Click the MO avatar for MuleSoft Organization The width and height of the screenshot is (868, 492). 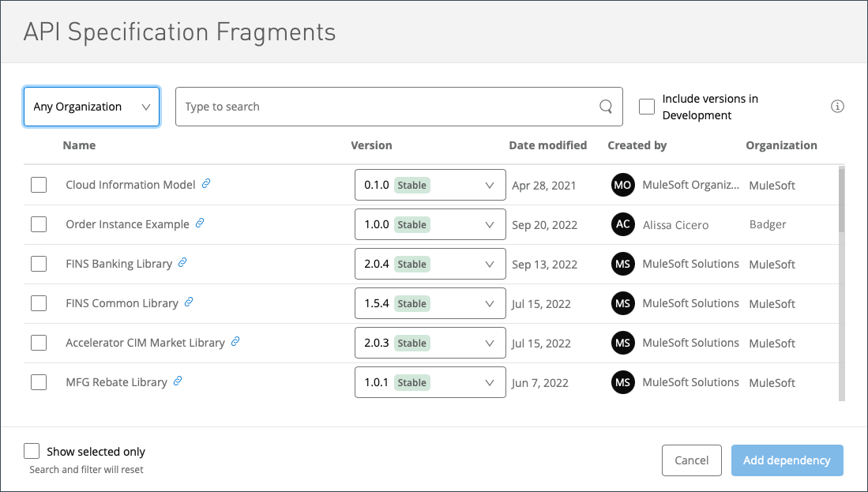pyautogui.click(x=623, y=185)
